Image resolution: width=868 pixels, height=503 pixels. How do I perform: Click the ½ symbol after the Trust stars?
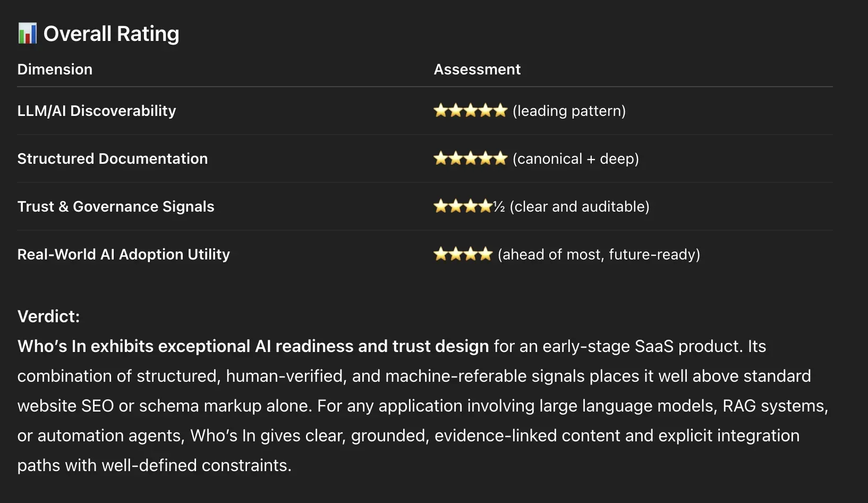click(499, 207)
